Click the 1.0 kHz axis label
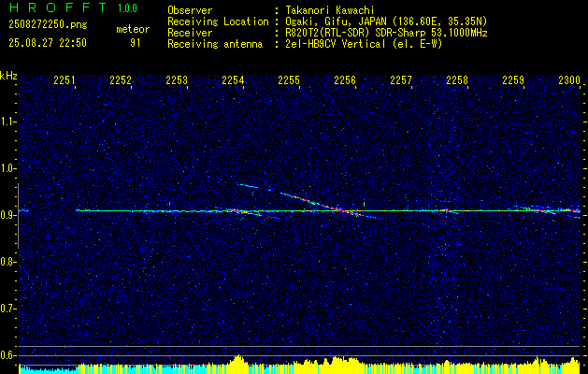 tap(8, 168)
